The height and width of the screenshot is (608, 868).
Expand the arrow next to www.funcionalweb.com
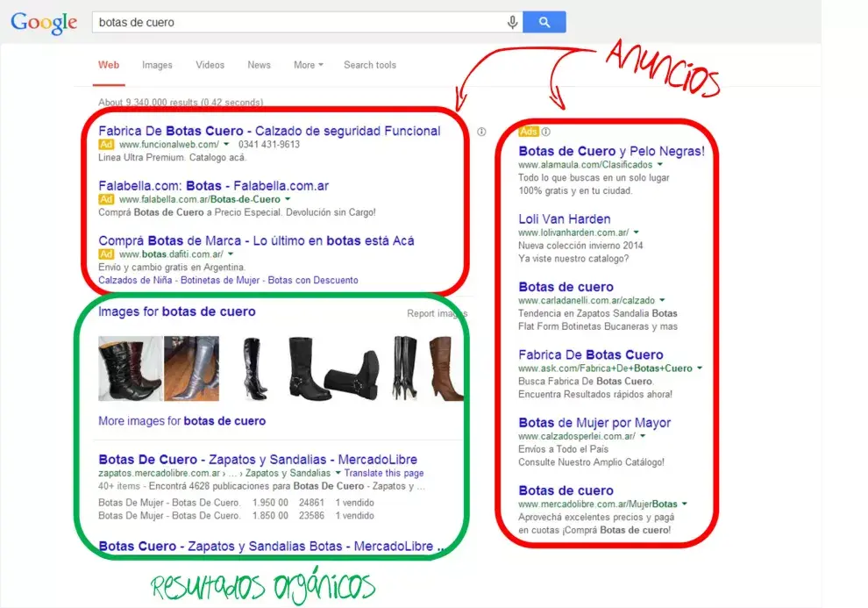click(x=226, y=145)
